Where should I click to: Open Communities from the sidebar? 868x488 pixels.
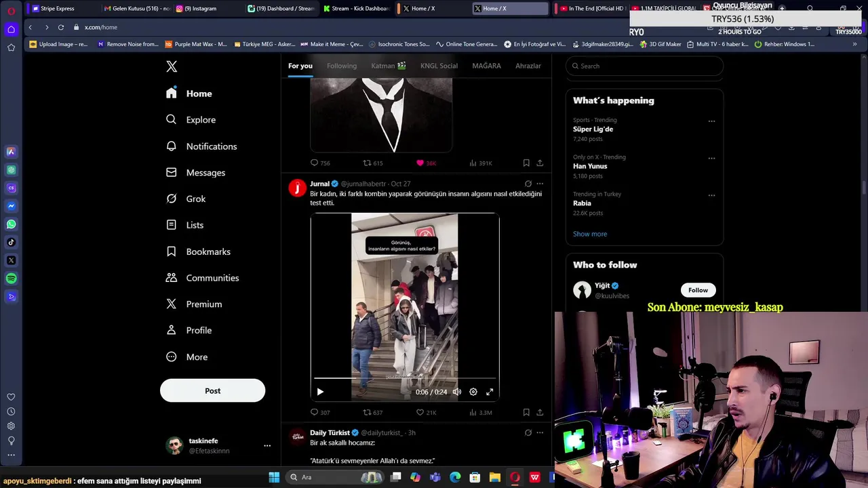tap(203, 278)
